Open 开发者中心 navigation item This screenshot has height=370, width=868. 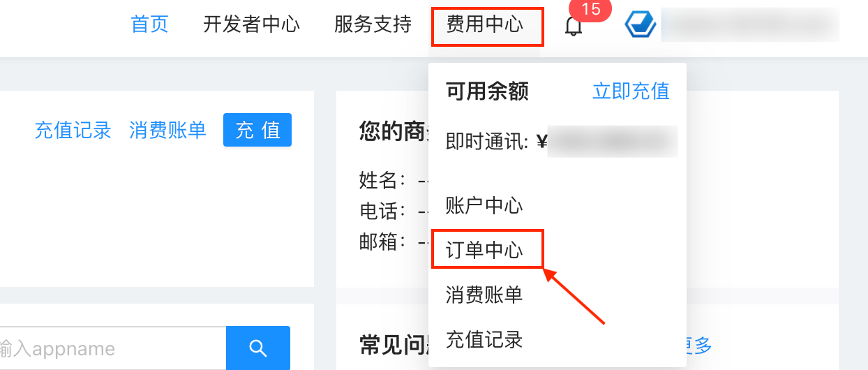(251, 24)
